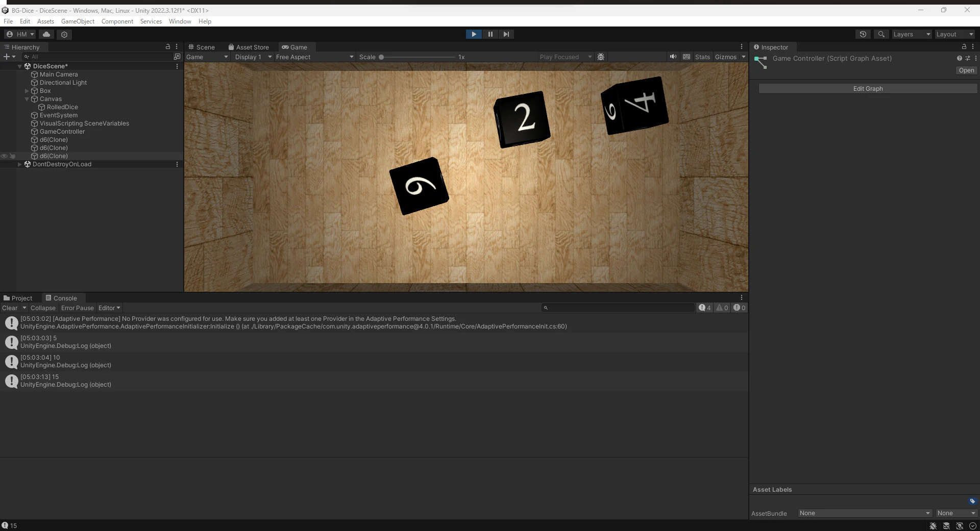Image resolution: width=980 pixels, height=531 pixels.
Task: Switch to the Project tab
Action: (18, 298)
